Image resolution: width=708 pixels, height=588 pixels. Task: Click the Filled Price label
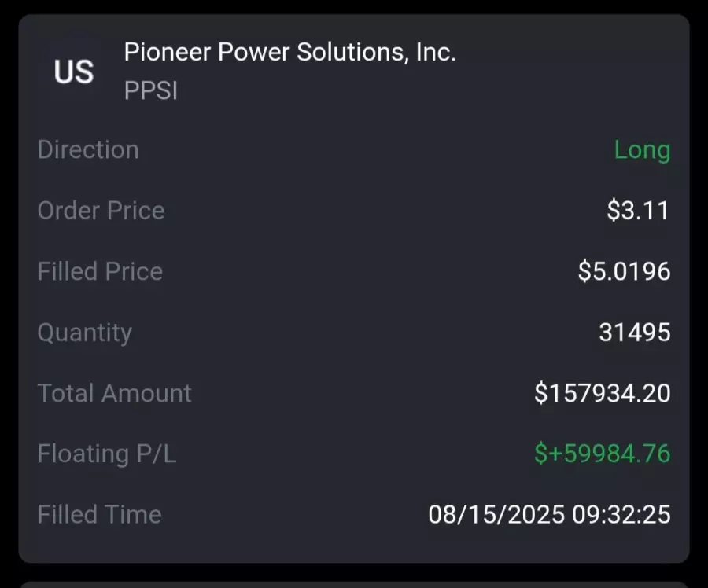[100, 271]
